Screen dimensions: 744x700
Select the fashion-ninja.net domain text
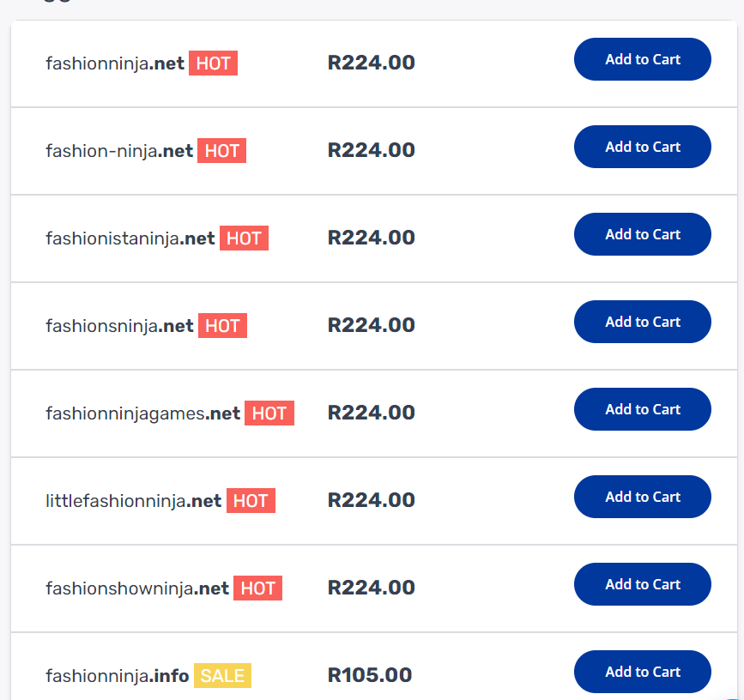point(119,151)
